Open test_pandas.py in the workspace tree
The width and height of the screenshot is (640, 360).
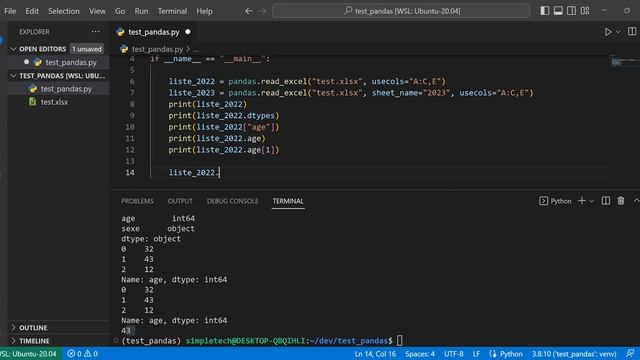(x=65, y=89)
